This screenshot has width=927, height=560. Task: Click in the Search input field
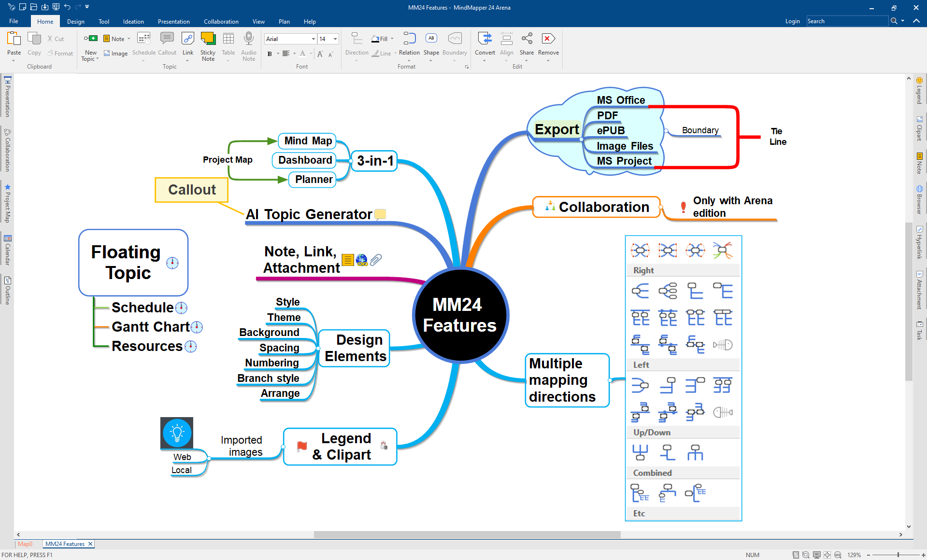[847, 21]
